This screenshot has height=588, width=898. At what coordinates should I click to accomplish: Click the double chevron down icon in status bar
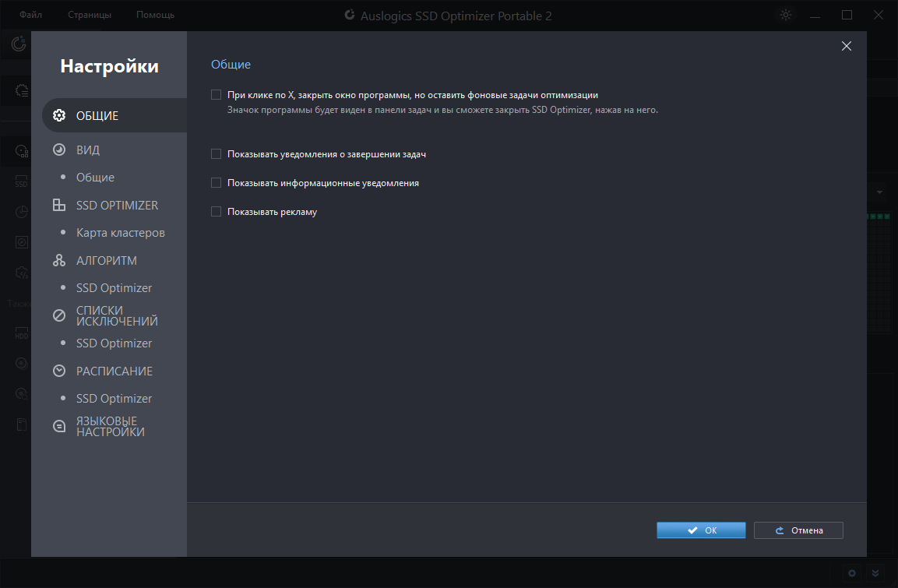point(875,573)
